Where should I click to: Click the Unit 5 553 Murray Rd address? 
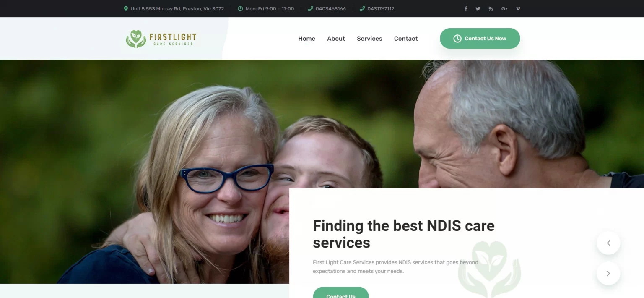177,8
